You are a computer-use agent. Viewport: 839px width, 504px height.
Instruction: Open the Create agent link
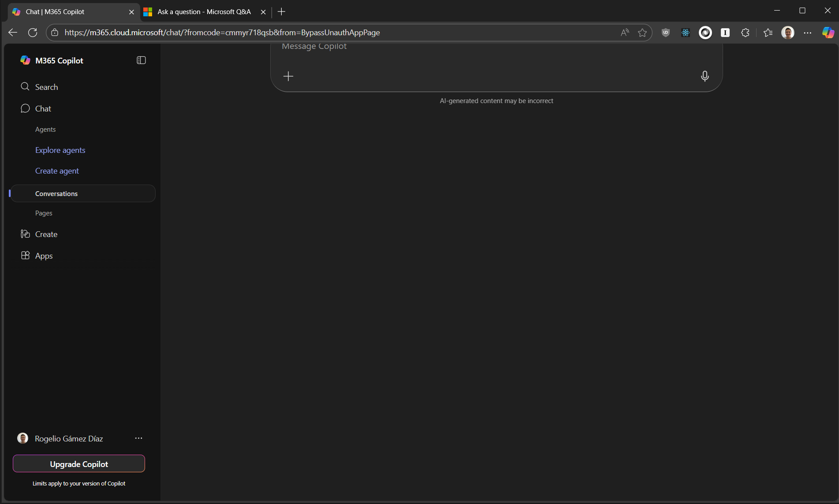tap(57, 171)
